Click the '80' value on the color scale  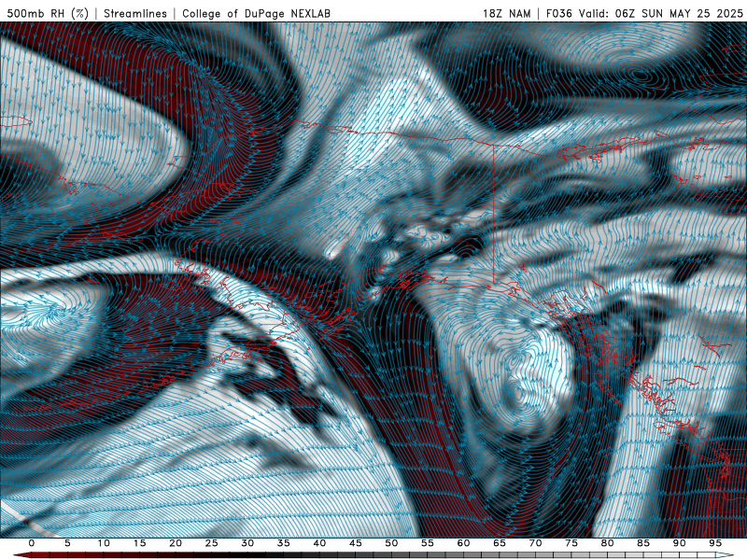608,543
